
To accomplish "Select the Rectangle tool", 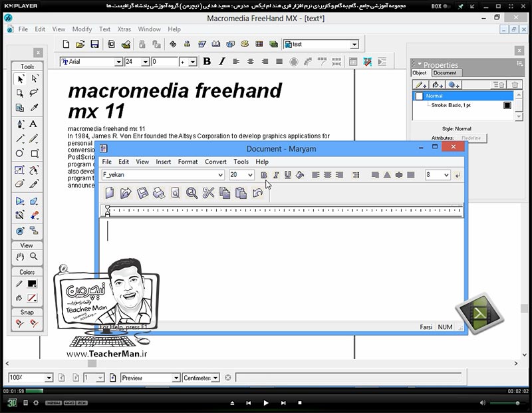I will 35,154.
